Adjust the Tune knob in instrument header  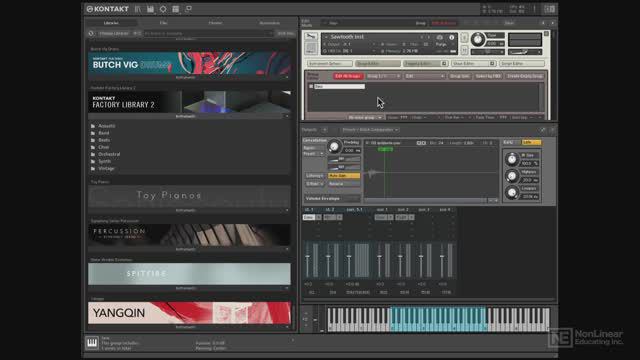tap(477, 40)
